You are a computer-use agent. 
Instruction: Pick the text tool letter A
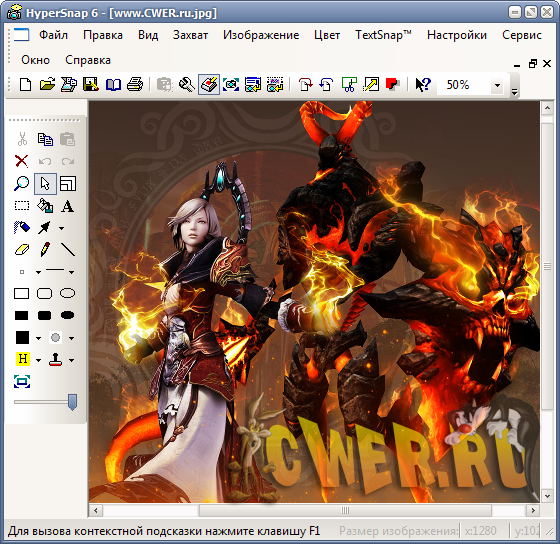point(67,206)
